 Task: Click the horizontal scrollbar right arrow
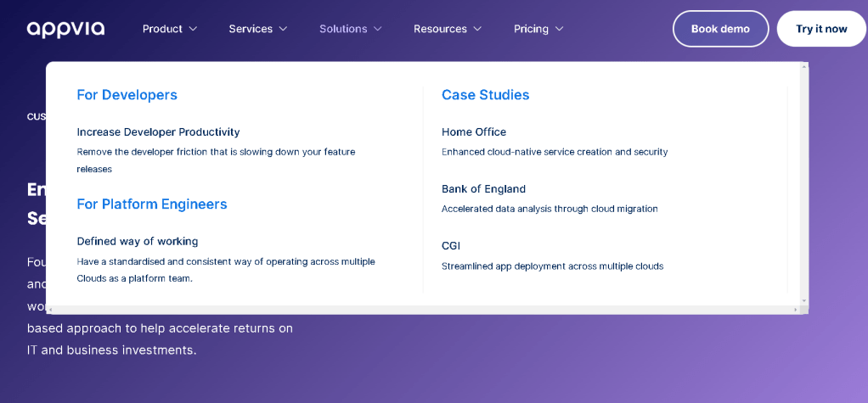796,310
